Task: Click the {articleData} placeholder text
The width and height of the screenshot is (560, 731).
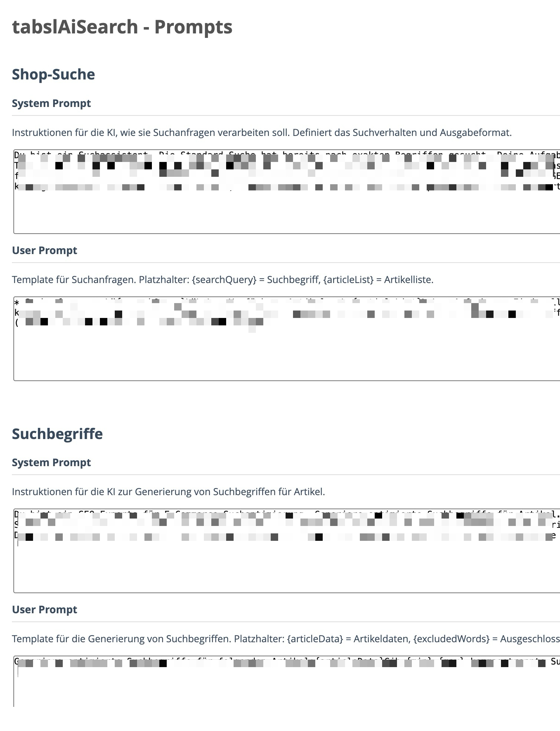Action: (x=315, y=639)
